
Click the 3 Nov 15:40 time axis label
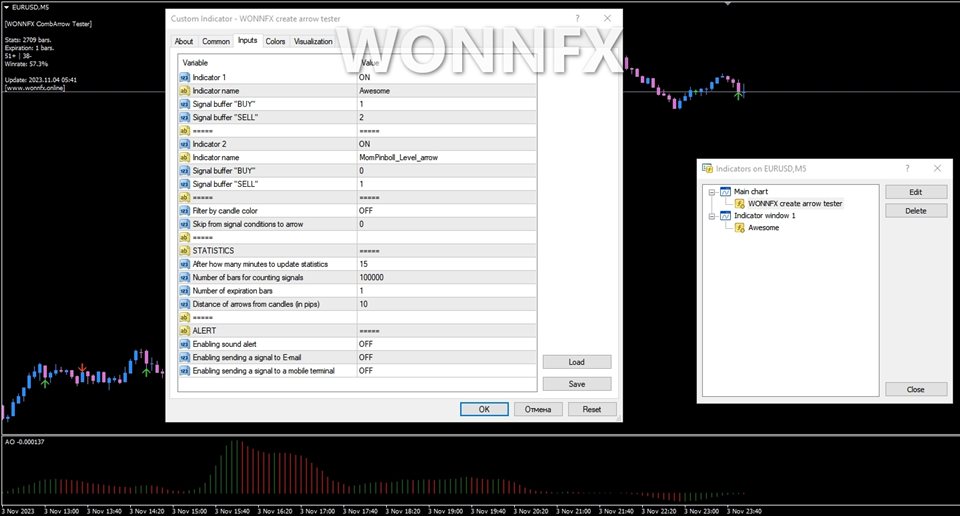click(x=232, y=510)
